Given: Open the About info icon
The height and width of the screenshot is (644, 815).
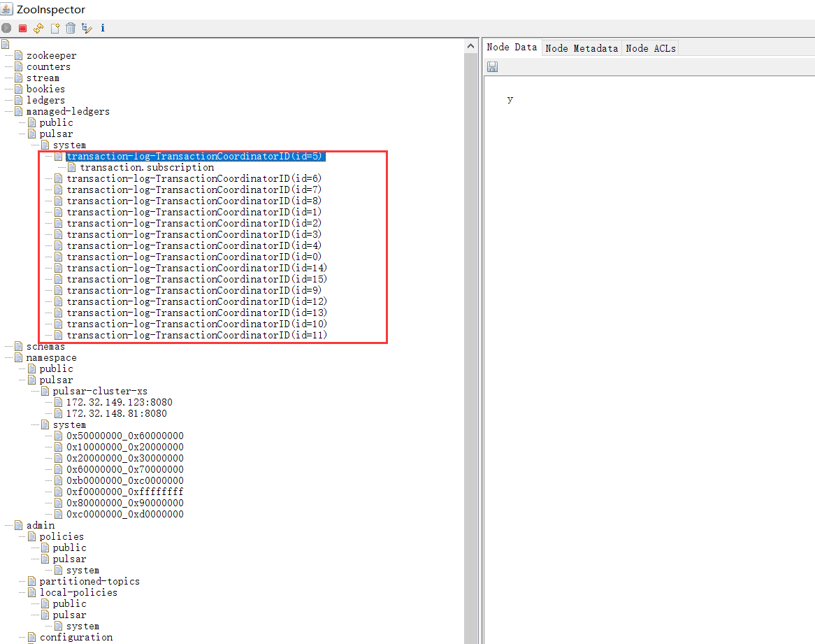Looking at the screenshot, I should pos(102,28).
